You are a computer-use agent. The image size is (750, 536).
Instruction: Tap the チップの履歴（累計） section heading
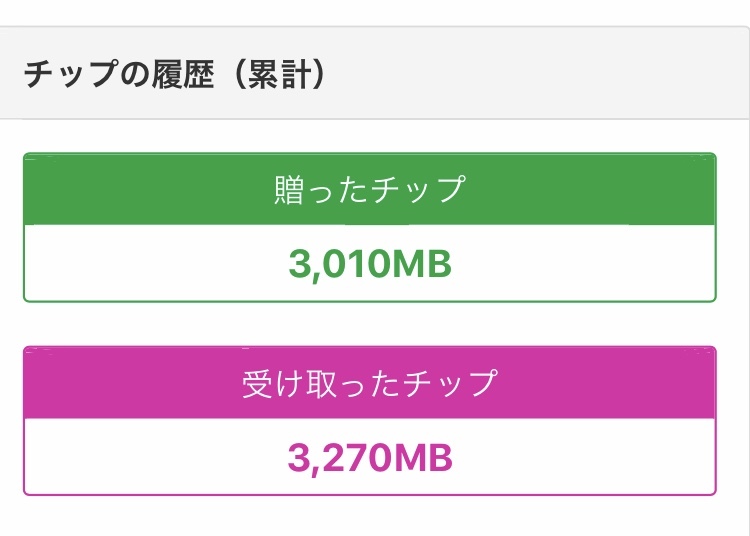pos(175,75)
